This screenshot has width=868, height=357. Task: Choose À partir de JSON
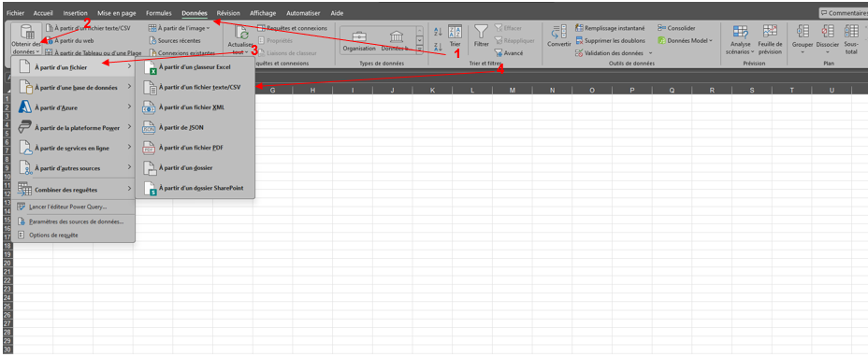pyautogui.click(x=195, y=128)
